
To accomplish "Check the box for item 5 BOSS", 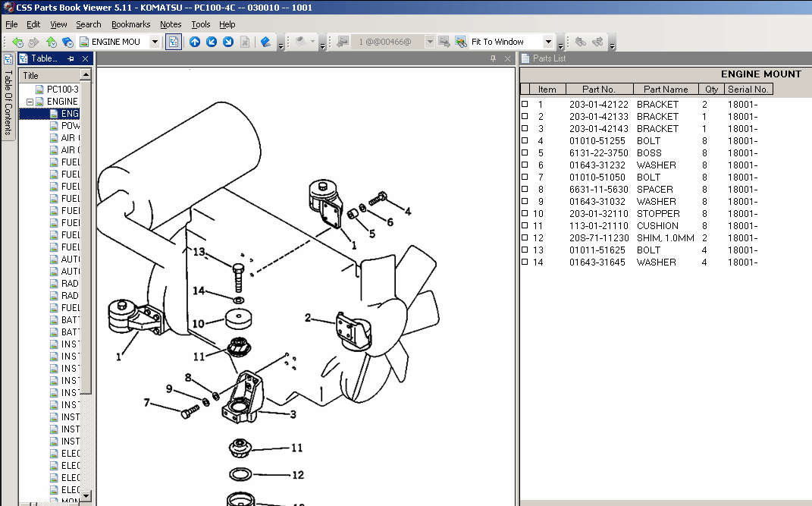I will click(525, 152).
